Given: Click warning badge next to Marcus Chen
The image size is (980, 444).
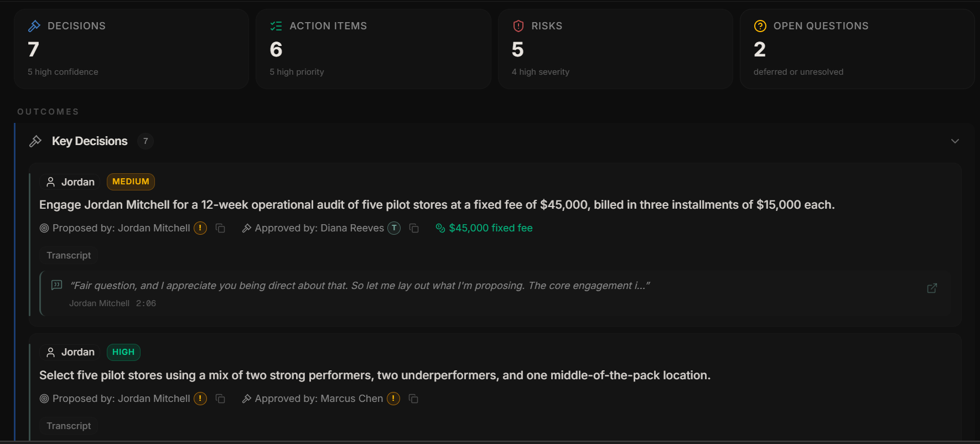Looking at the screenshot, I should pos(393,399).
